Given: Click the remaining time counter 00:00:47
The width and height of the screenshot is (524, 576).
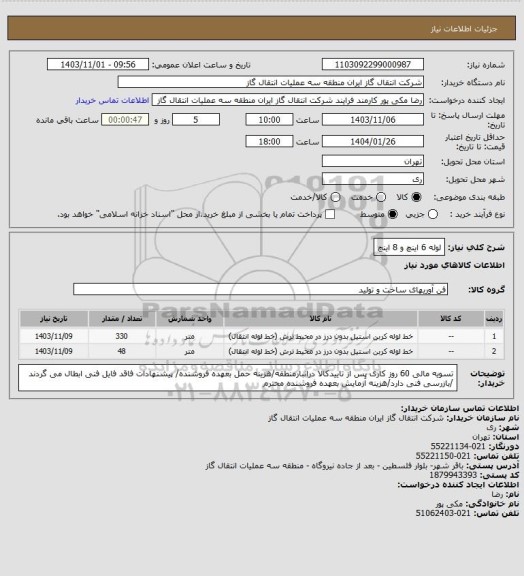Looking at the screenshot, I should pyautogui.click(x=125, y=120).
